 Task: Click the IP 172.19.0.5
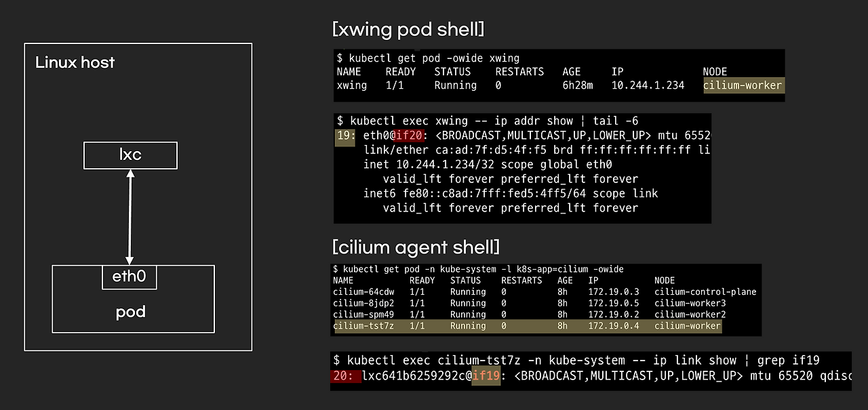614,303
